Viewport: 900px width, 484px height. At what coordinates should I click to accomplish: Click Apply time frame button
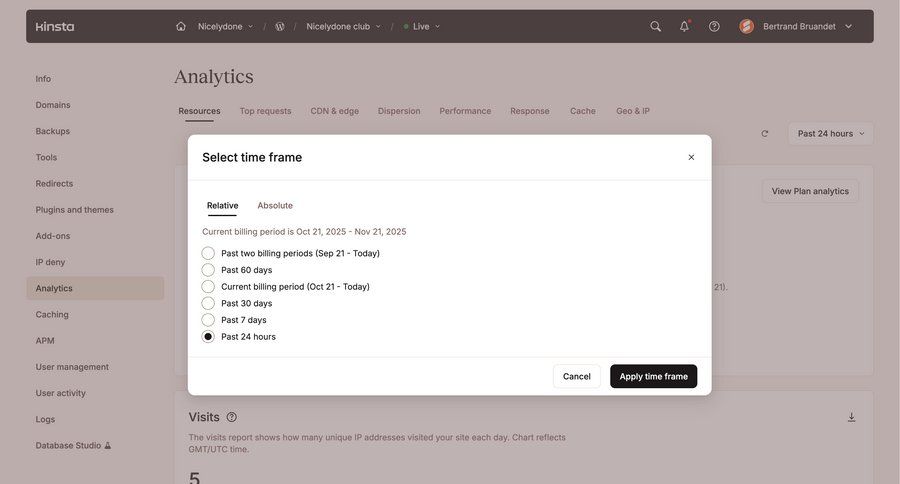(x=654, y=377)
